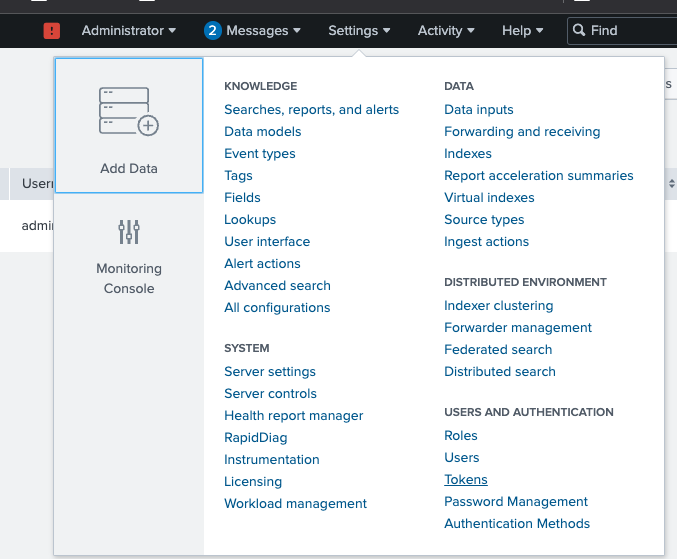Open Source types
677x559 pixels.
484,220
